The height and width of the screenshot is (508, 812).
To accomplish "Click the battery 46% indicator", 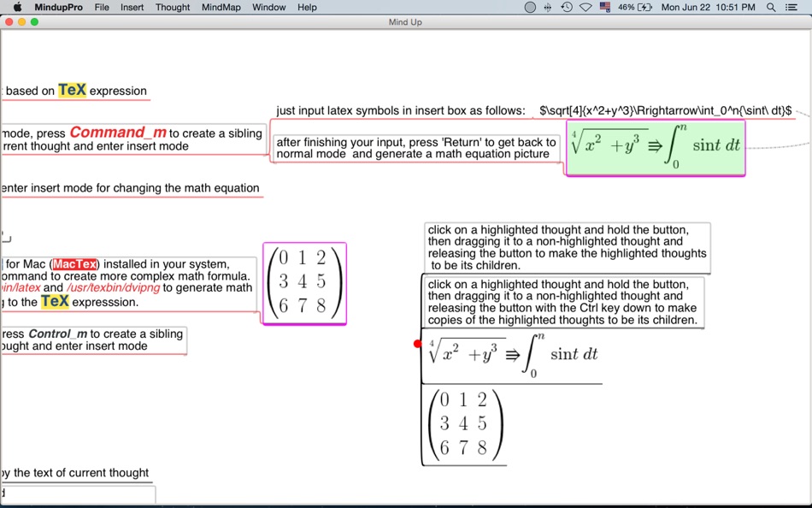I will click(635, 7).
